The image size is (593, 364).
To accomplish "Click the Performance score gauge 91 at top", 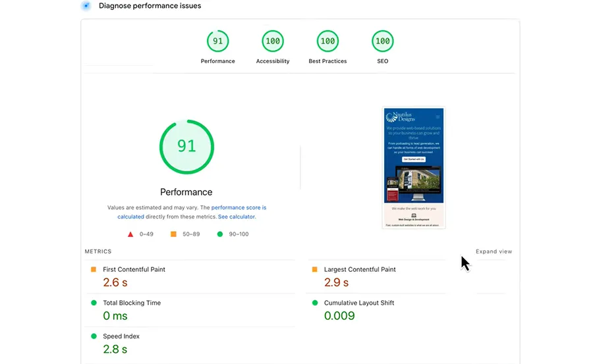I will coord(217,41).
